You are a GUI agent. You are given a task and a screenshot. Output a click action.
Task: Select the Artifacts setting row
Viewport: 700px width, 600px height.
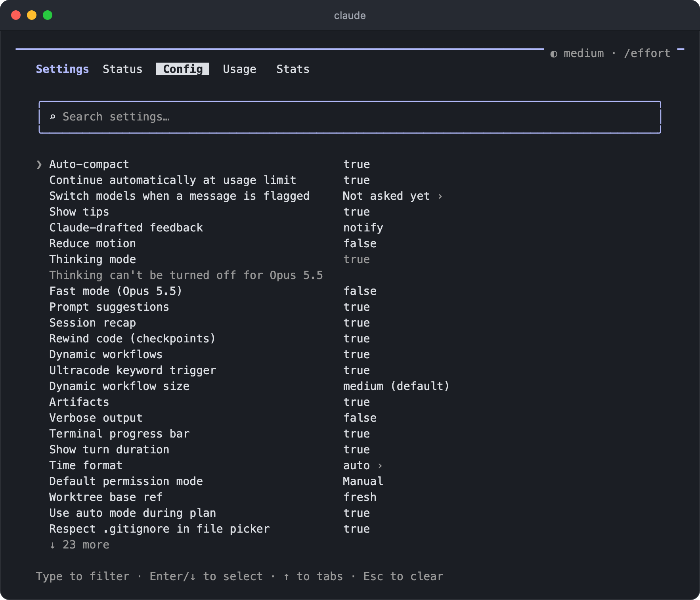[x=210, y=402]
